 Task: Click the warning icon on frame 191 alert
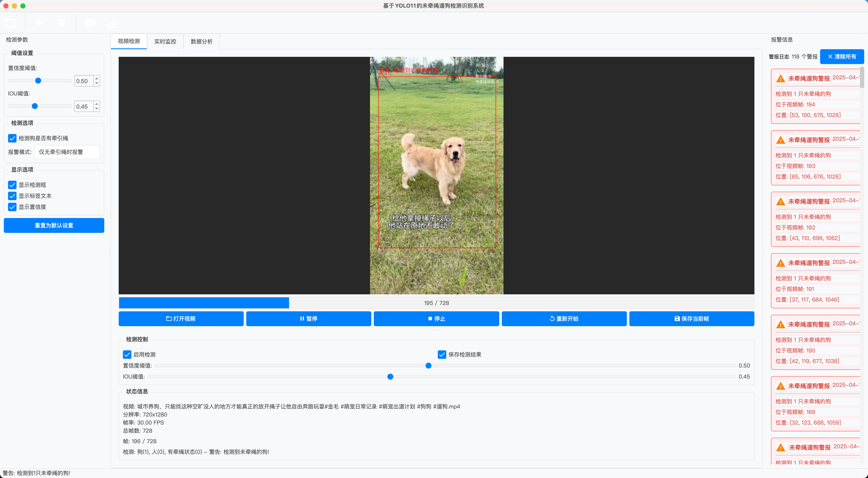tap(780, 263)
